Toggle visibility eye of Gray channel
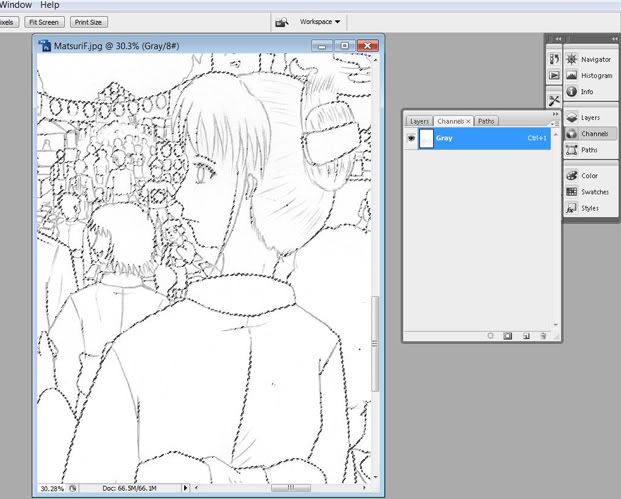Image resolution: width=621 pixels, height=499 pixels. pos(411,138)
